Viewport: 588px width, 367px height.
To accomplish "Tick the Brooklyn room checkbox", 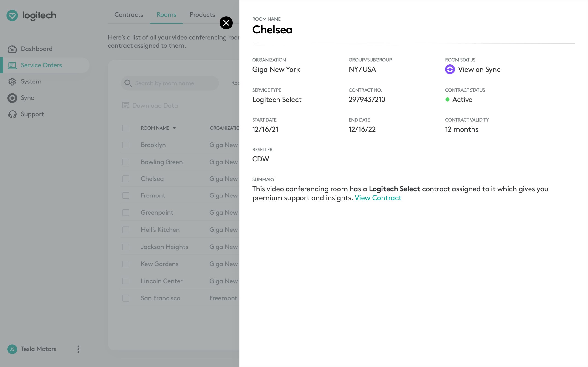I will tap(126, 145).
